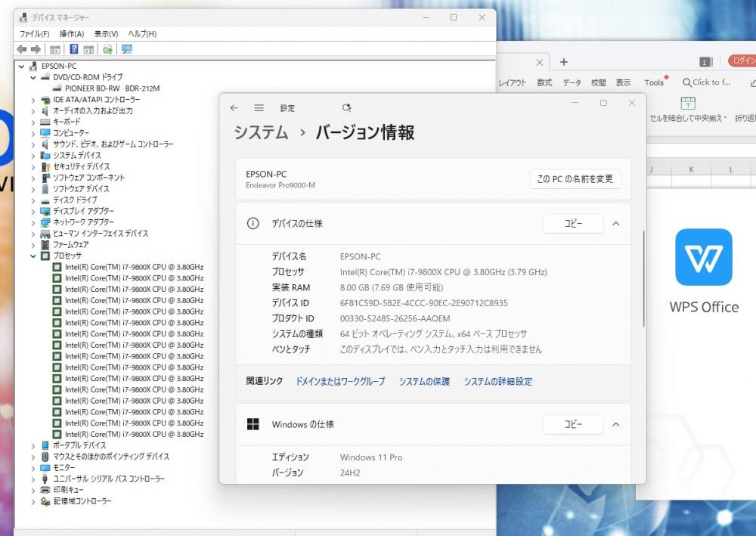The image size is (756, 536).
Task: Open ドメインまたはワークグループ link
Action: (x=340, y=381)
